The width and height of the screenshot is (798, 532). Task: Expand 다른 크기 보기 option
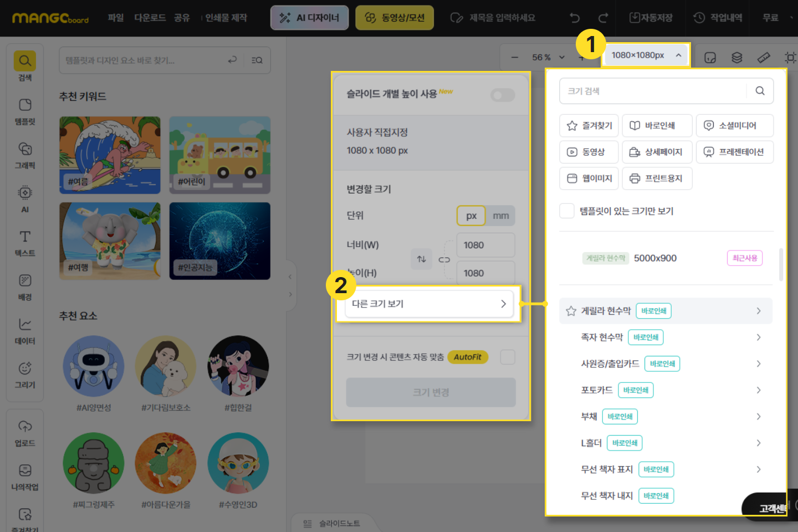[x=429, y=304]
